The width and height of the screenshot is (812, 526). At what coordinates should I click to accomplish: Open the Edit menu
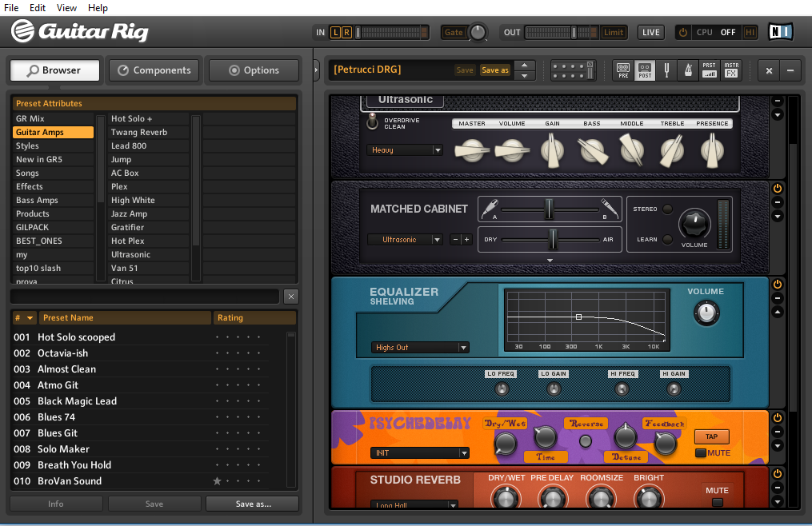[38, 8]
